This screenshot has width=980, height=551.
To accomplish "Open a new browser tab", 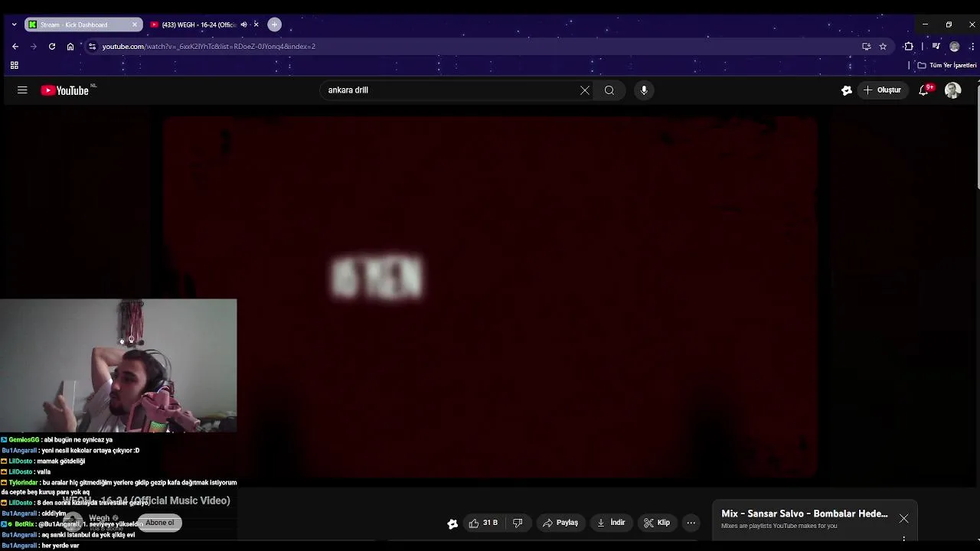I will pyautogui.click(x=274, y=24).
